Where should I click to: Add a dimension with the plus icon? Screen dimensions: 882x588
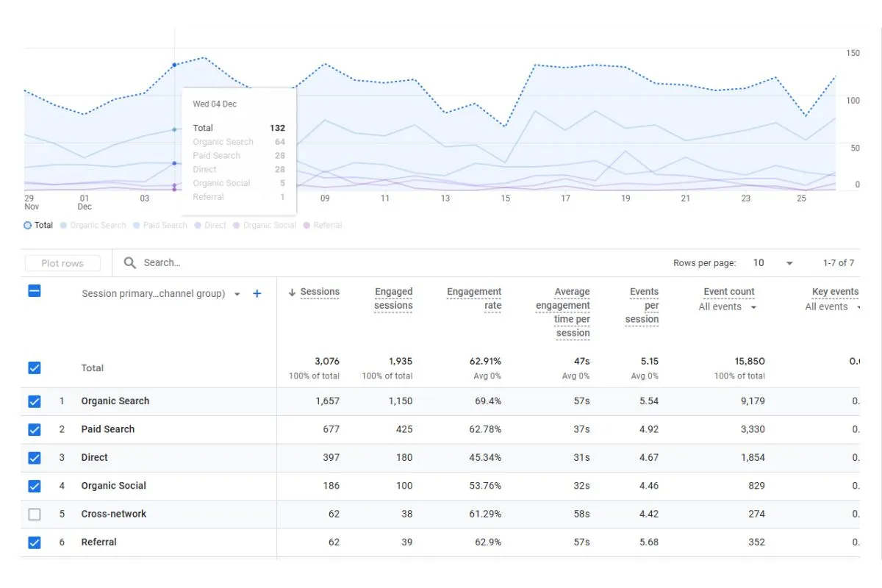click(x=257, y=293)
